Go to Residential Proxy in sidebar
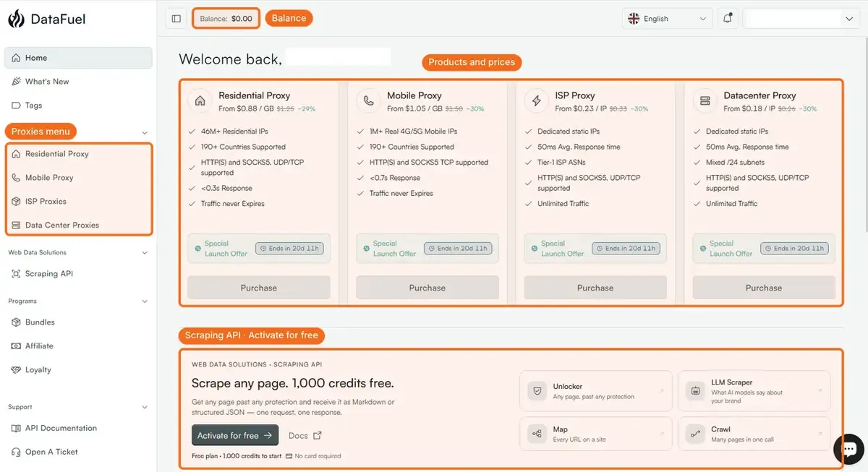The image size is (868, 472). [x=78, y=154]
